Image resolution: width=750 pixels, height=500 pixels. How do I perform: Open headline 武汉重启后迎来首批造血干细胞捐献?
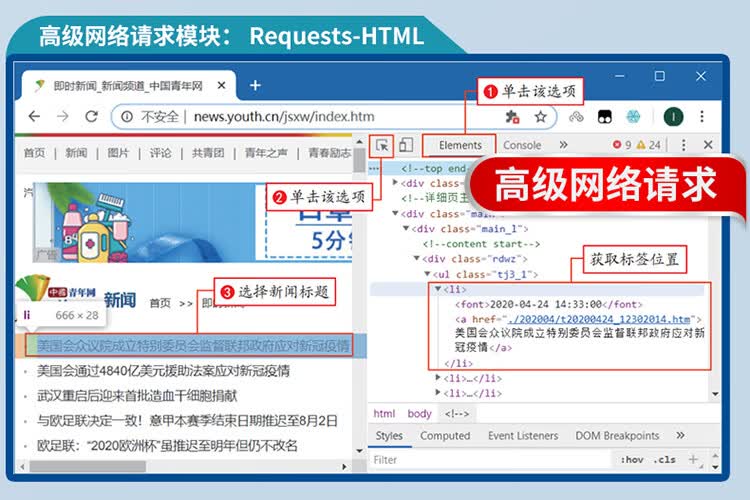[137, 396]
